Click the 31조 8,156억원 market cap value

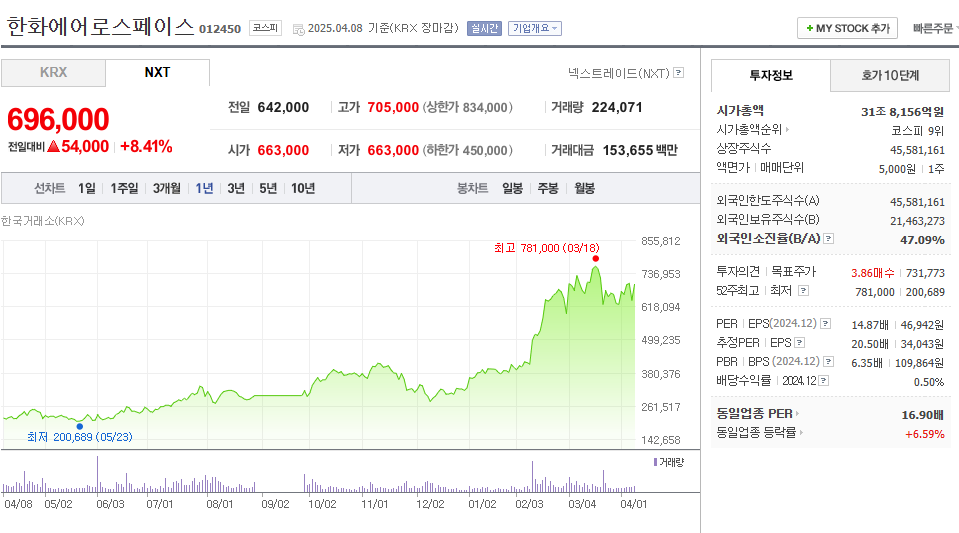click(902, 112)
